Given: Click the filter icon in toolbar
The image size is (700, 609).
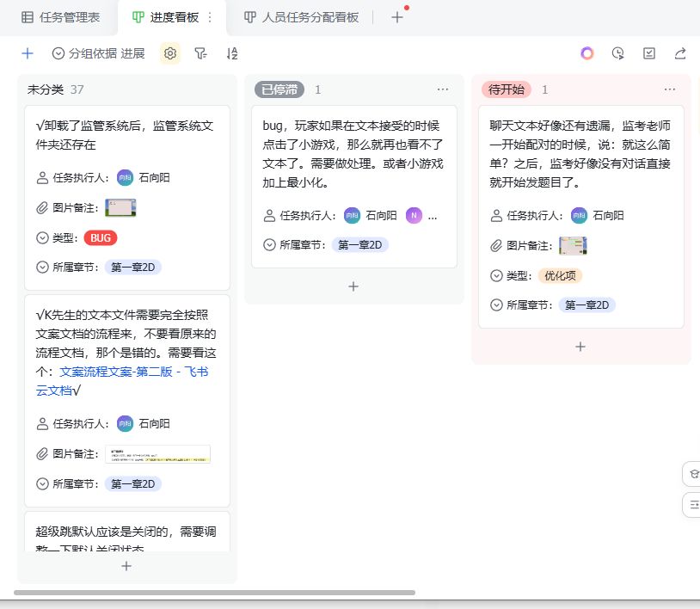Looking at the screenshot, I should [x=200, y=53].
